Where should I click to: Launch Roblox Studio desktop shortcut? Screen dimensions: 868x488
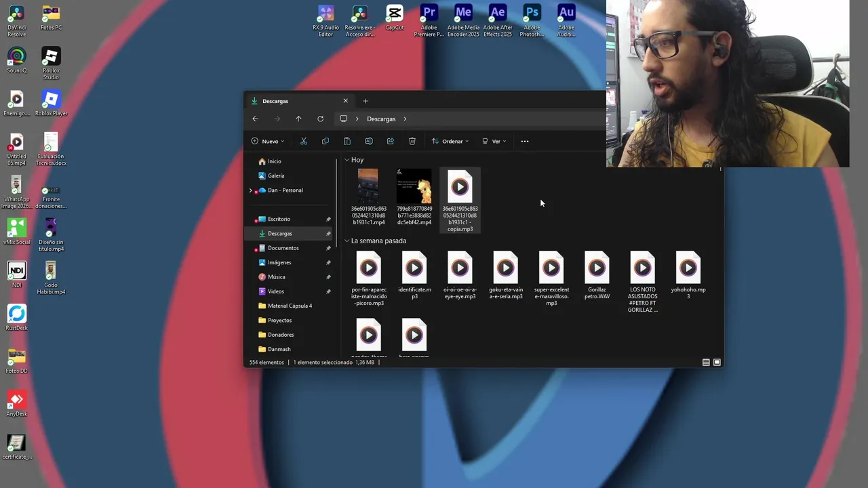click(x=51, y=64)
